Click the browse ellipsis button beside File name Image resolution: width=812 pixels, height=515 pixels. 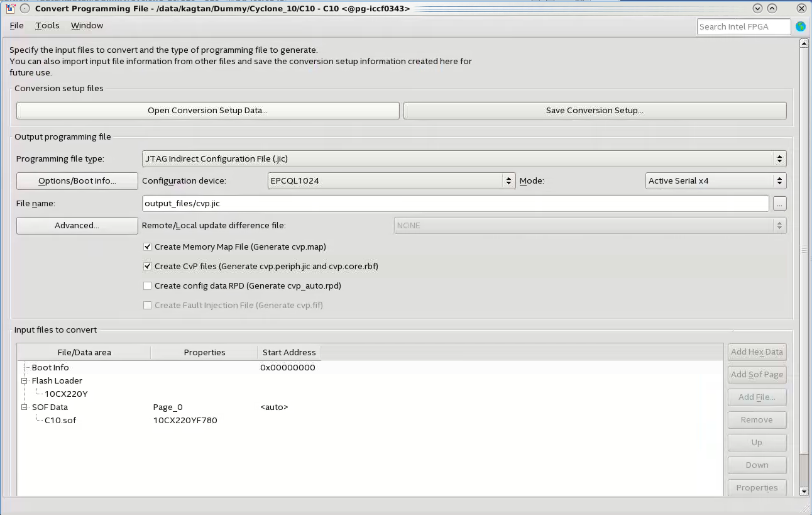pos(780,204)
